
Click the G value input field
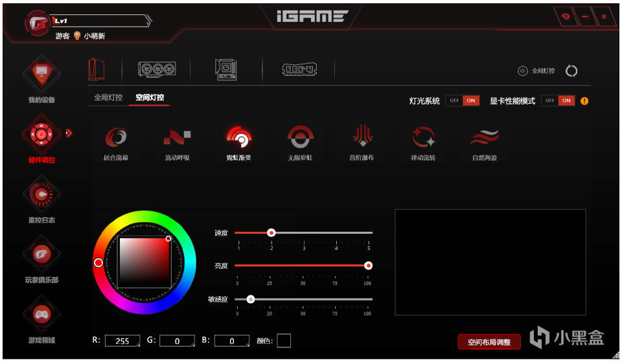(177, 341)
